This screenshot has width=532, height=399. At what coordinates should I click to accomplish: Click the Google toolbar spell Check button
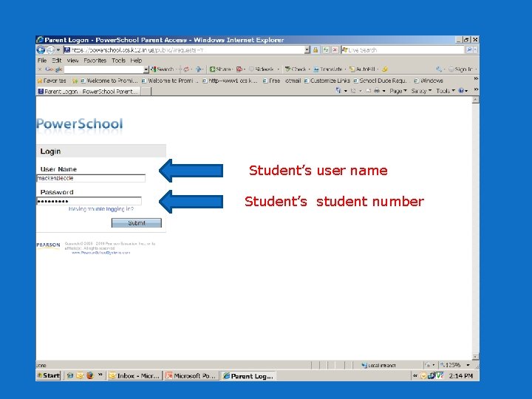296,69
